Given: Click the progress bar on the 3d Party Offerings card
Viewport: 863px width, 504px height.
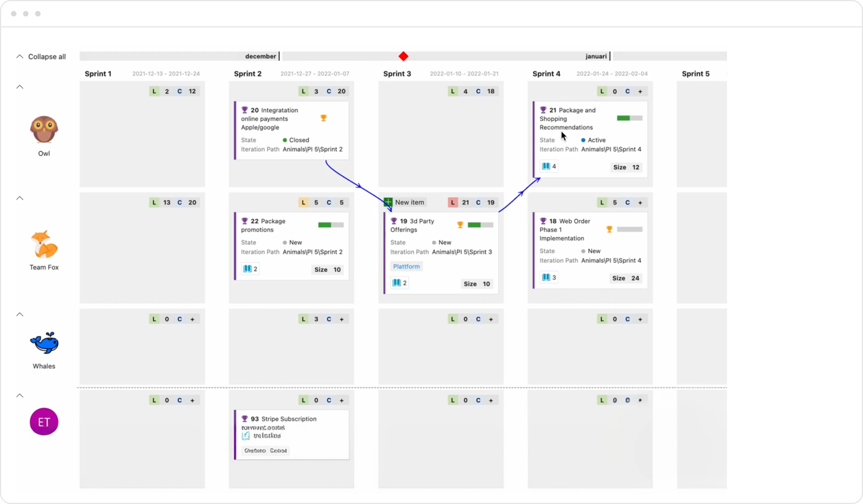Looking at the screenshot, I should (x=481, y=225).
